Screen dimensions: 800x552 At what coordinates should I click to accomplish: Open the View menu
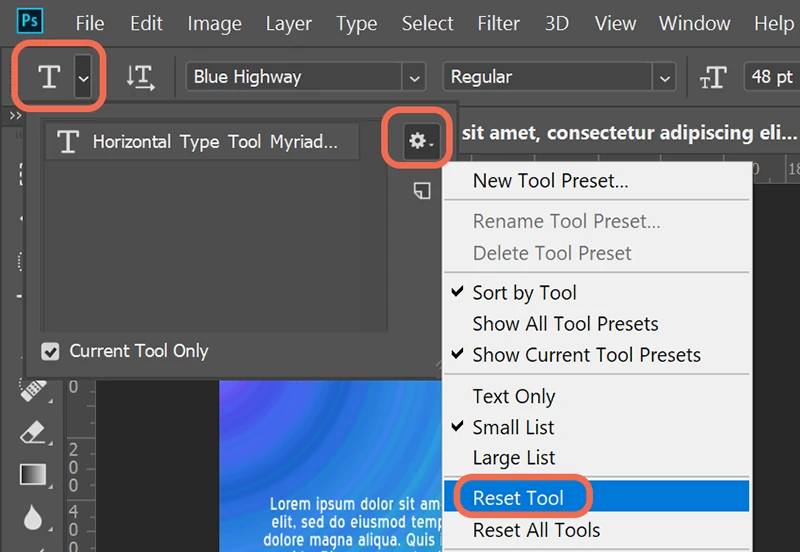pyautogui.click(x=615, y=23)
